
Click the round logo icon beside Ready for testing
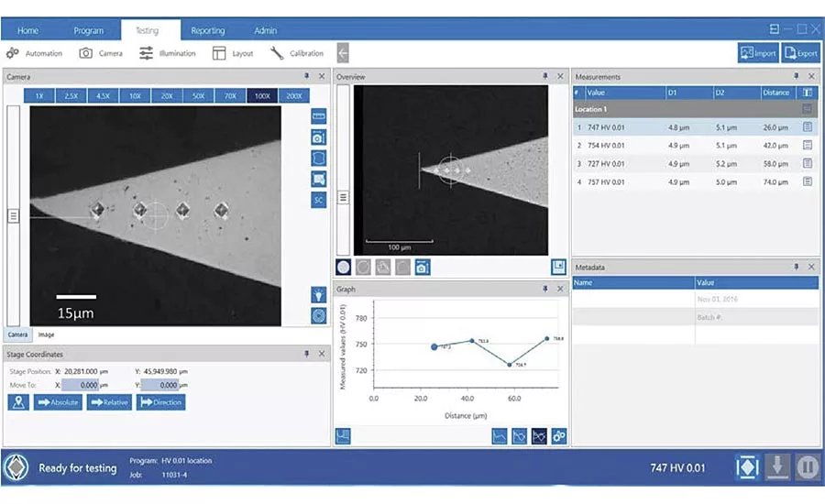point(16,467)
